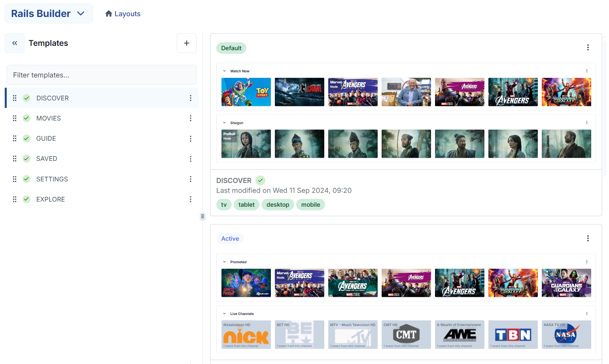Open options menu for Default layout card
Viewport: 609px width, 364px height.
point(588,48)
